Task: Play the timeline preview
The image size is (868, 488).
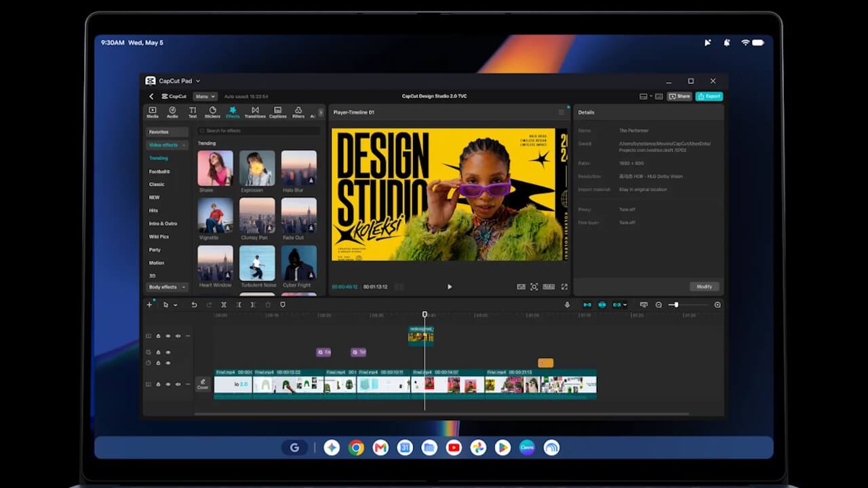Action: [x=450, y=287]
